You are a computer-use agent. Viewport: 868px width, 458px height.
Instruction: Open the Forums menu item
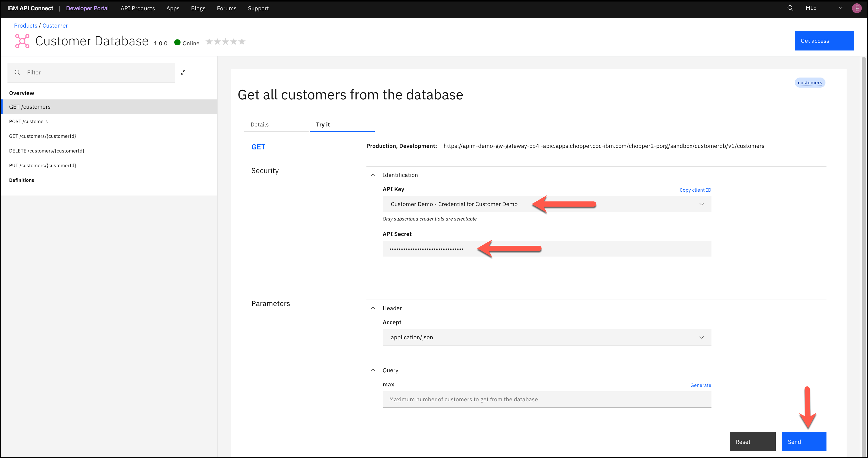[x=226, y=9]
